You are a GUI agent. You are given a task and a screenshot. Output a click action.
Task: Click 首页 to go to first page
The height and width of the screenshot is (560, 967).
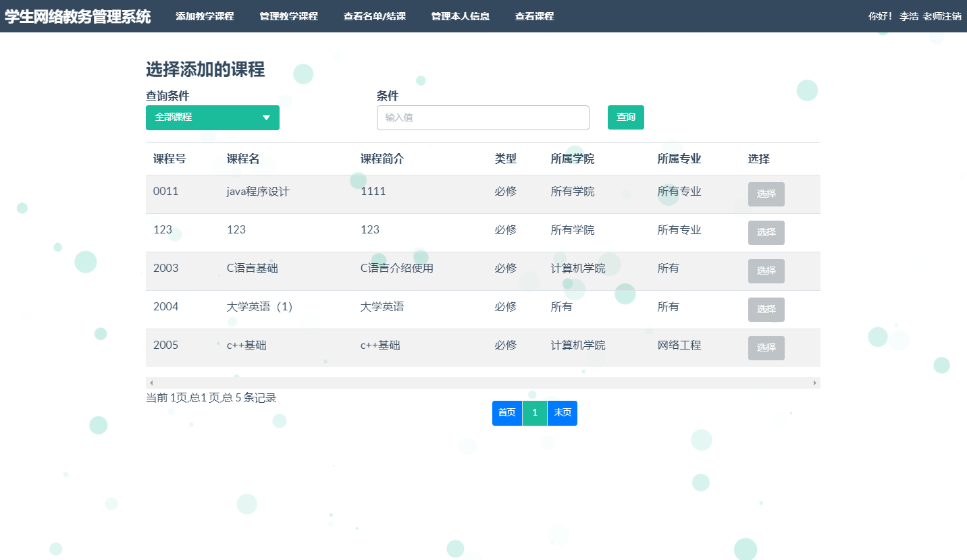[x=507, y=413]
